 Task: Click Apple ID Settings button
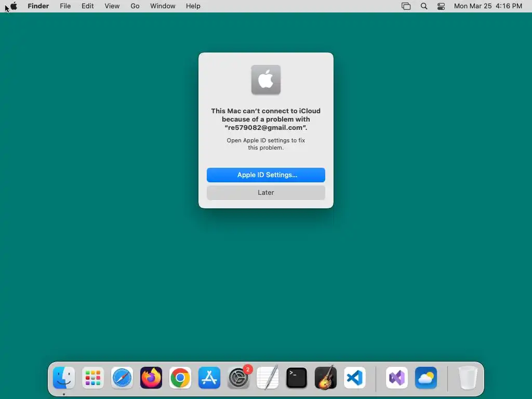266,175
